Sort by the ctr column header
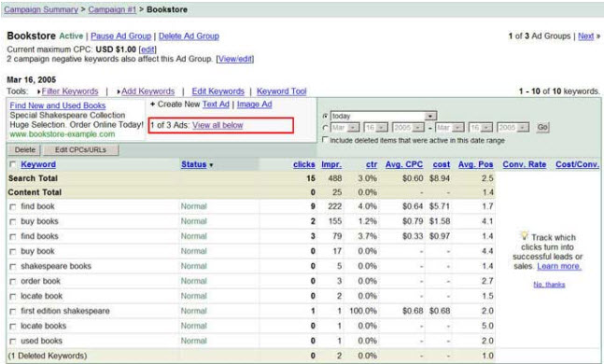 (x=372, y=164)
